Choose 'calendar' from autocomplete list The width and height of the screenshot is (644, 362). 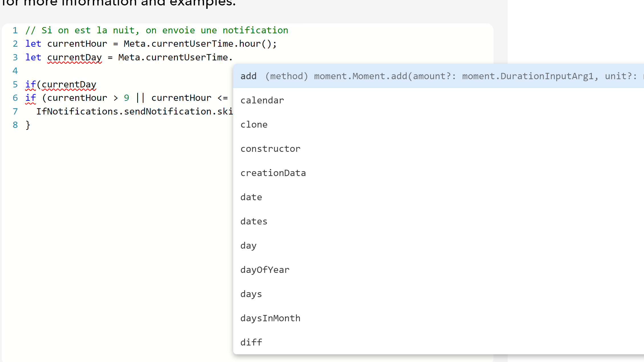tap(262, 100)
